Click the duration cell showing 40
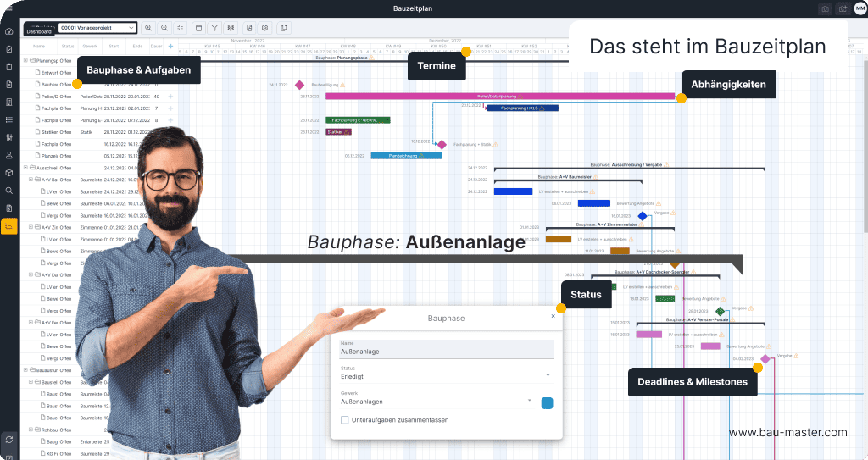868x460 pixels. point(157,97)
